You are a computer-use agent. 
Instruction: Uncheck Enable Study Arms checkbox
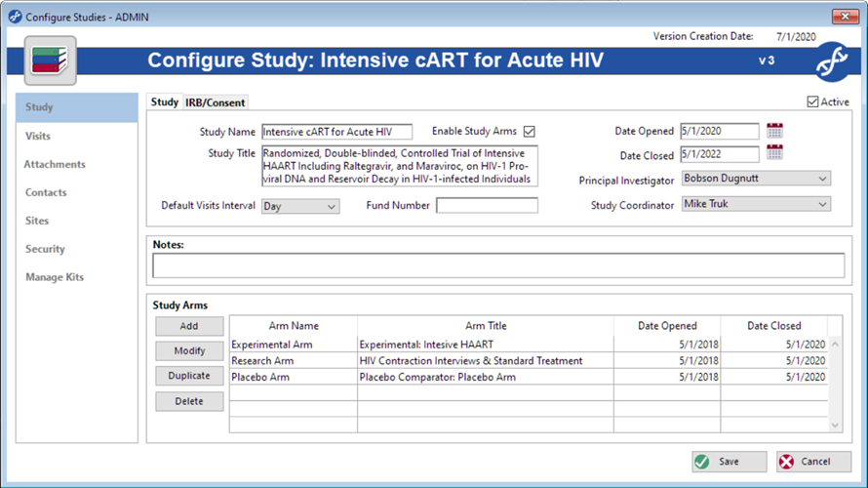(x=530, y=132)
